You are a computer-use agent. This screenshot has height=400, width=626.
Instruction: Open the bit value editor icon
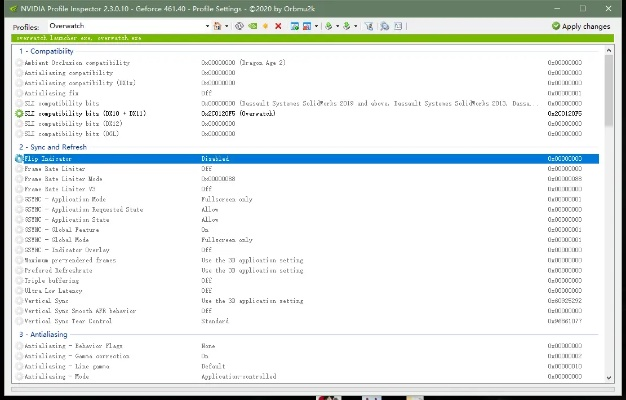[398, 26]
